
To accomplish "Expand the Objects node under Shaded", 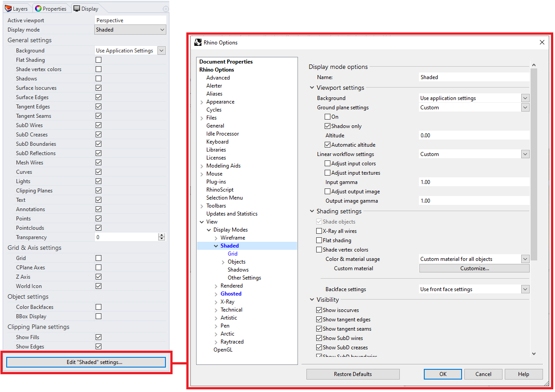I will point(223,262).
